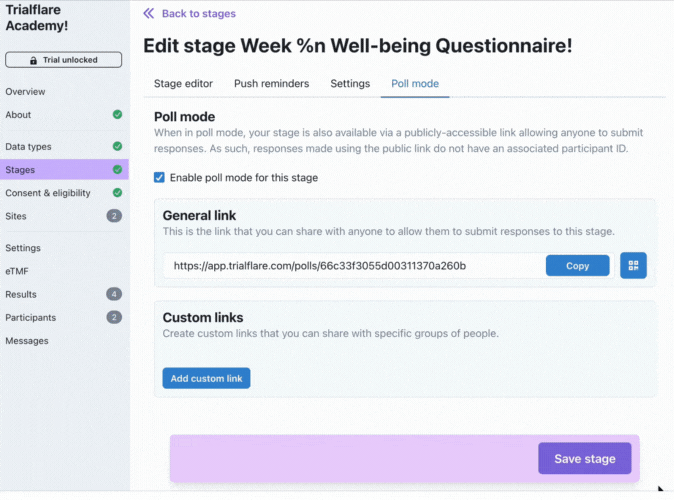Click the green checkmark beside Data types
Screen dimensions: 674x500
117,147
